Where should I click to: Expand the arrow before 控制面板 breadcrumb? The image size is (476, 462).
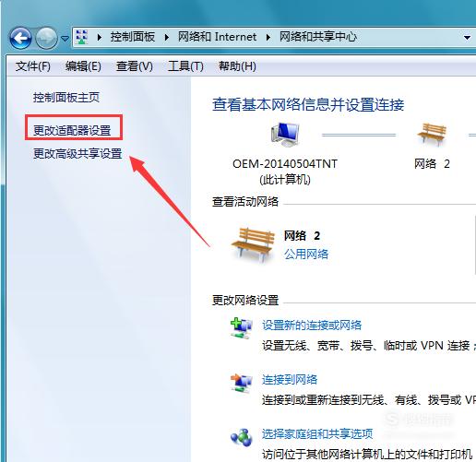(100, 38)
